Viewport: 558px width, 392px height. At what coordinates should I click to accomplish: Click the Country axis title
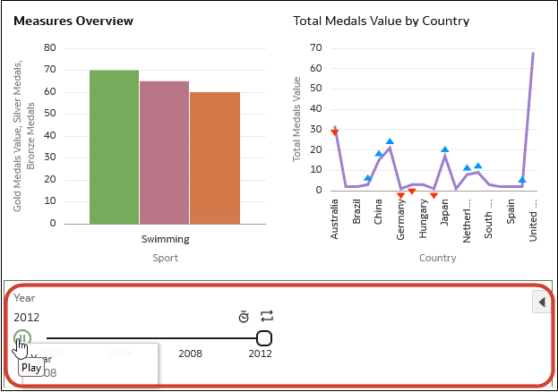pyautogui.click(x=437, y=258)
